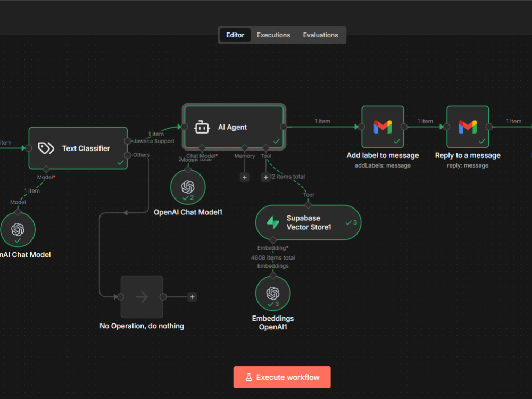Click the 'Supabase Vector Store1' label

click(309, 222)
